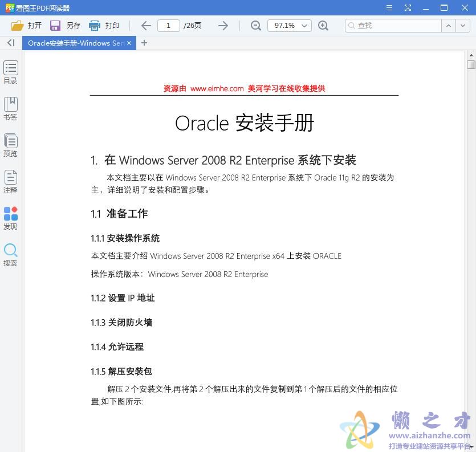Open the 目录 table of contents panel
Viewport: 476px width, 452px height.
(x=10, y=71)
